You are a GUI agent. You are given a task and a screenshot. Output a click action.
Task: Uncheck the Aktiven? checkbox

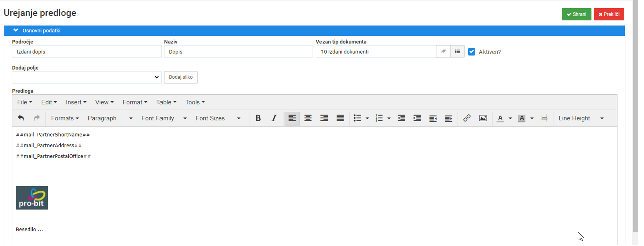click(471, 51)
